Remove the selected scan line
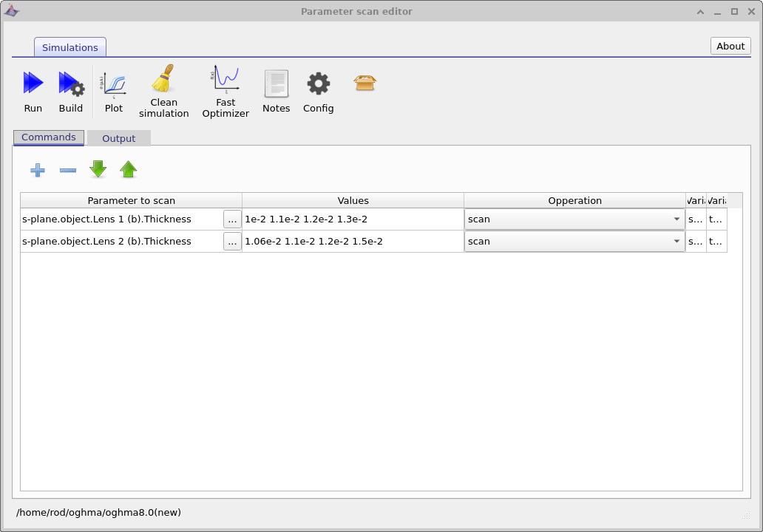 (67, 170)
